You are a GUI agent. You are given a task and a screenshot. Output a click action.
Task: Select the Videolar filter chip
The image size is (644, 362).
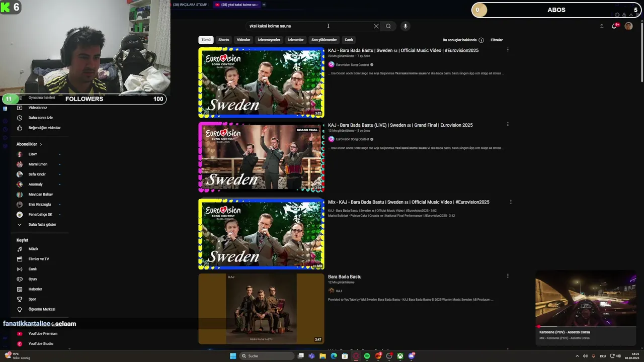(244, 40)
